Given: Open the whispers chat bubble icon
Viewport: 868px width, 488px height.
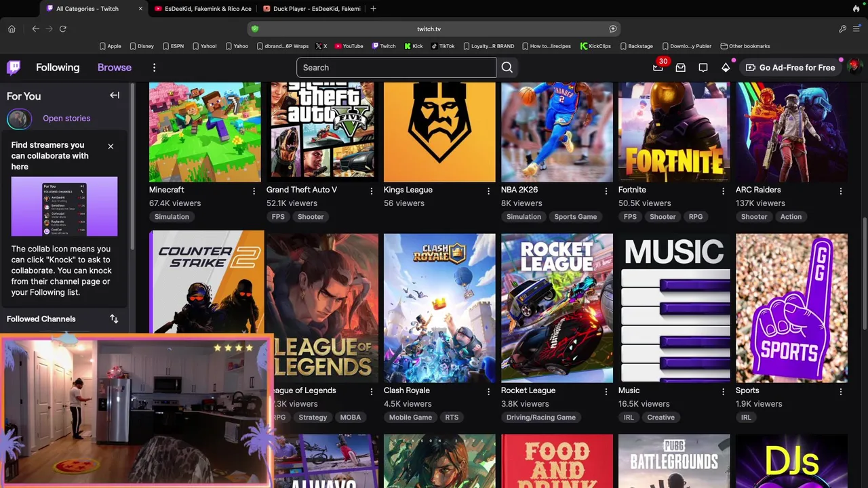Looking at the screenshot, I should [703, 68].
